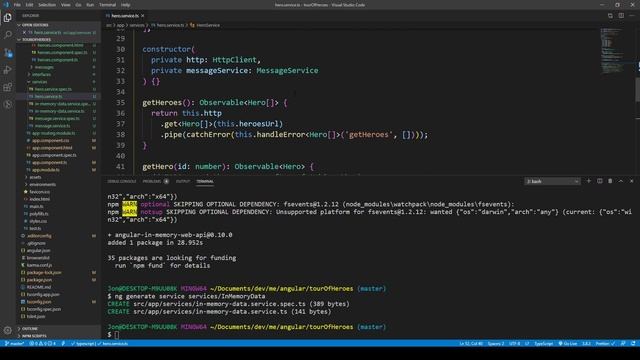The image size is (640, 360).
Task: Click the Spaces: 2 indentation indicator
Action: coord(496,344)
